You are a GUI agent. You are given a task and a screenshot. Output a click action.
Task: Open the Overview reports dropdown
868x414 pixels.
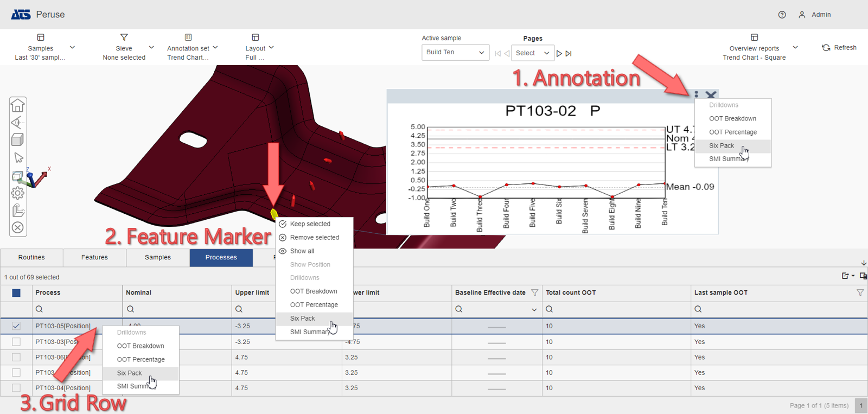click(795, 48)
